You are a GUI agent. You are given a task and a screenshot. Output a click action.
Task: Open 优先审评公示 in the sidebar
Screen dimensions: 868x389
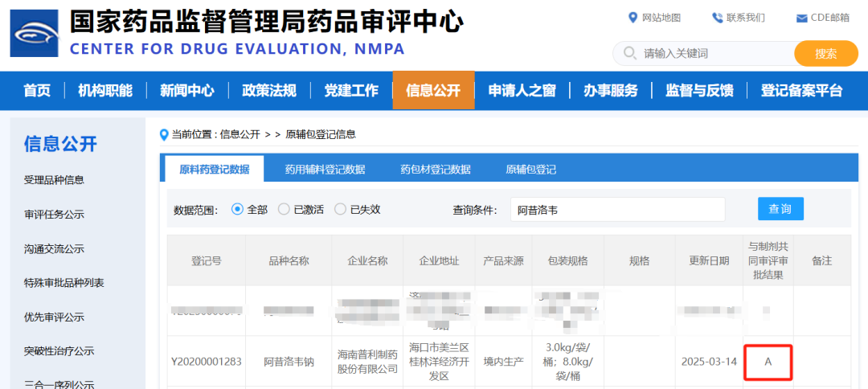click(54, 317)
